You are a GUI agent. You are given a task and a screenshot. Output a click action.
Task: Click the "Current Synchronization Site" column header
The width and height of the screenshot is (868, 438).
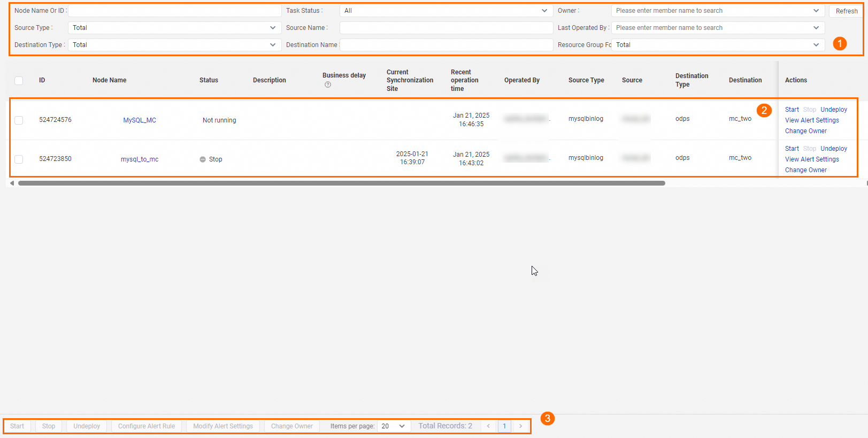click(x=410, y=80)
